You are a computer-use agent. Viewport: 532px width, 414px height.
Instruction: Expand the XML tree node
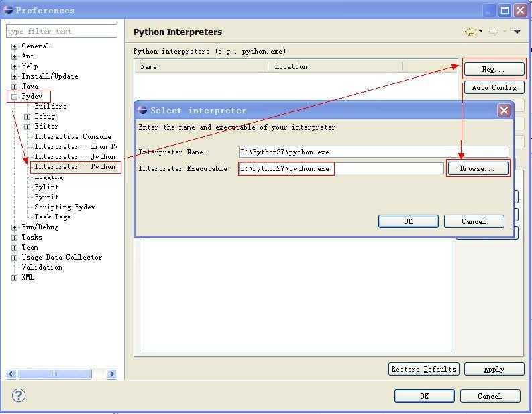coord(14,278)
